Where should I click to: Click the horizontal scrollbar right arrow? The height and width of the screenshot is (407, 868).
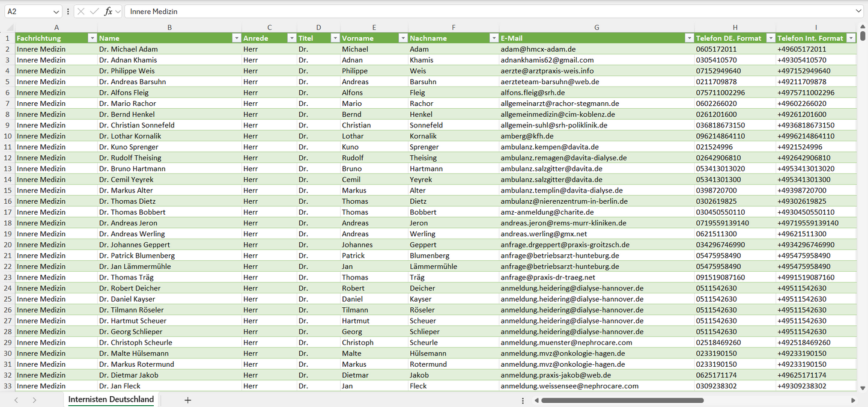click(x=853, y=400)
